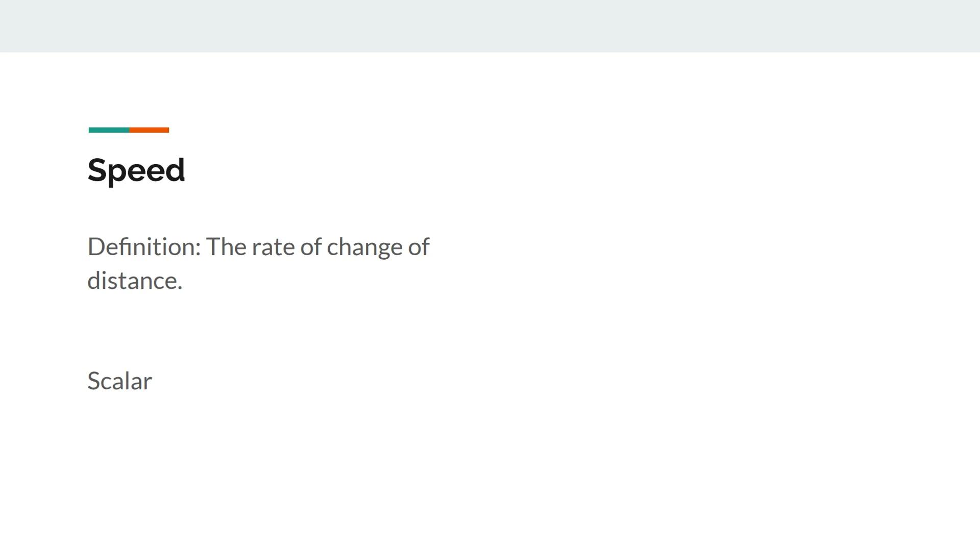Click the capital "S" of Scalar
The height and width of the screenshot is (551, 980).
point(94,381)
